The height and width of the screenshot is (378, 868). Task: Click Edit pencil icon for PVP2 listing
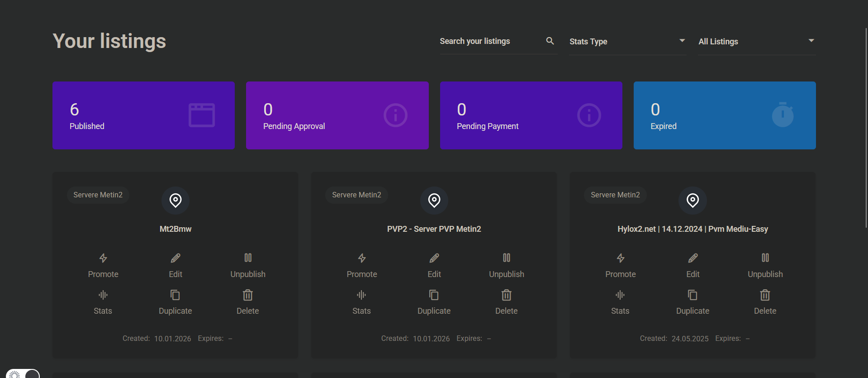[x=434, y=258]
